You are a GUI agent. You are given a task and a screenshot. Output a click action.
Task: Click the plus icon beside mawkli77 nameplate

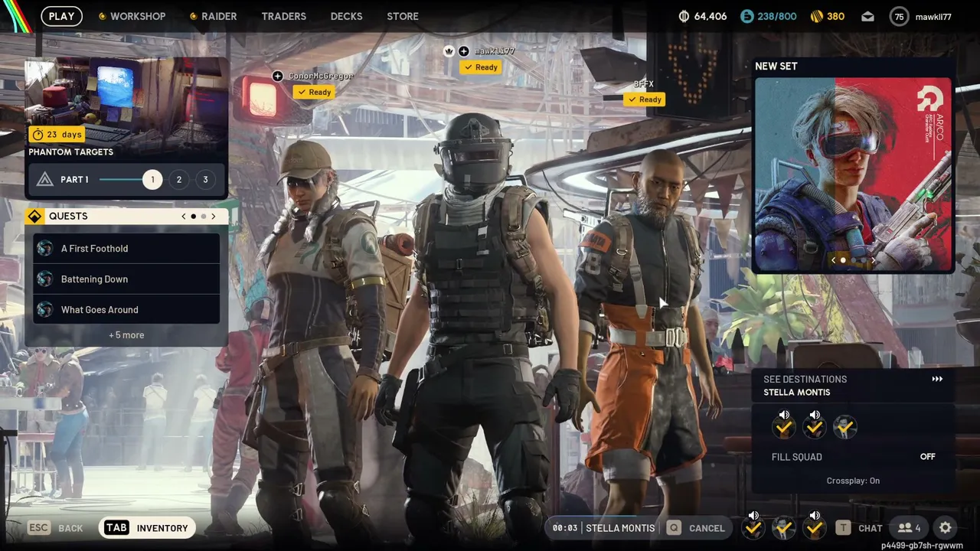coord(464,51)
